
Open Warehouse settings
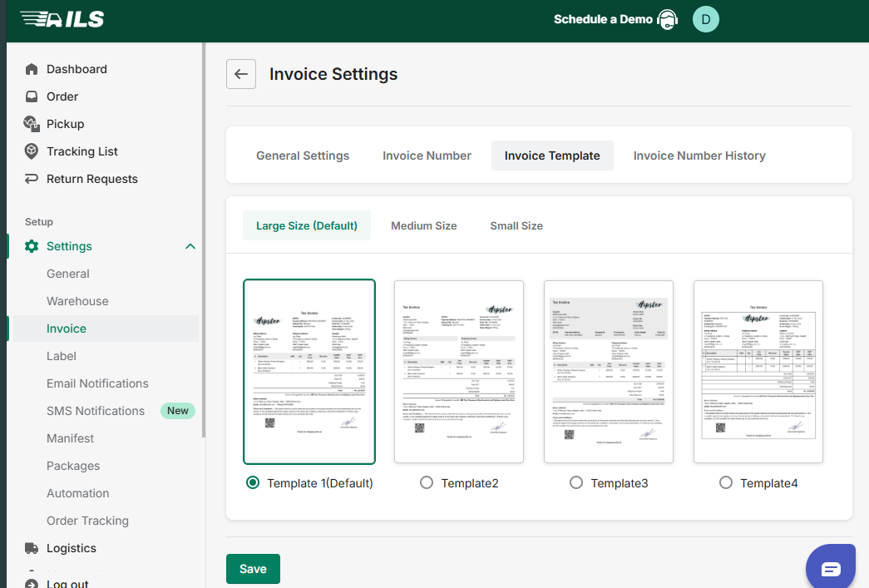click(77, 301)
